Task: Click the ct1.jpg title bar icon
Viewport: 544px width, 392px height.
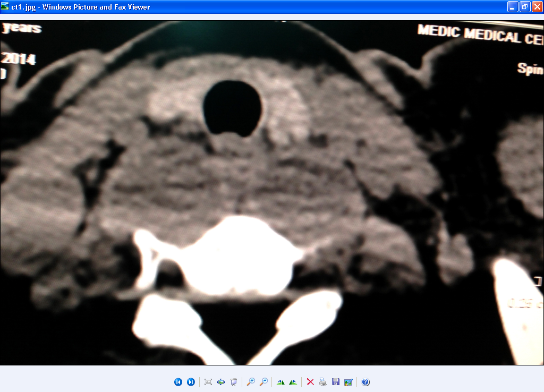Action: 5,7
